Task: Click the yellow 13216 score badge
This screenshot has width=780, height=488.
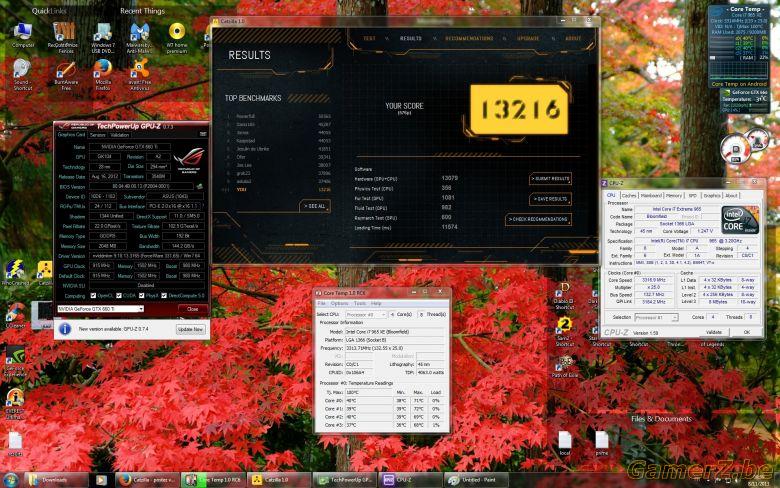Action: (519, 109)
